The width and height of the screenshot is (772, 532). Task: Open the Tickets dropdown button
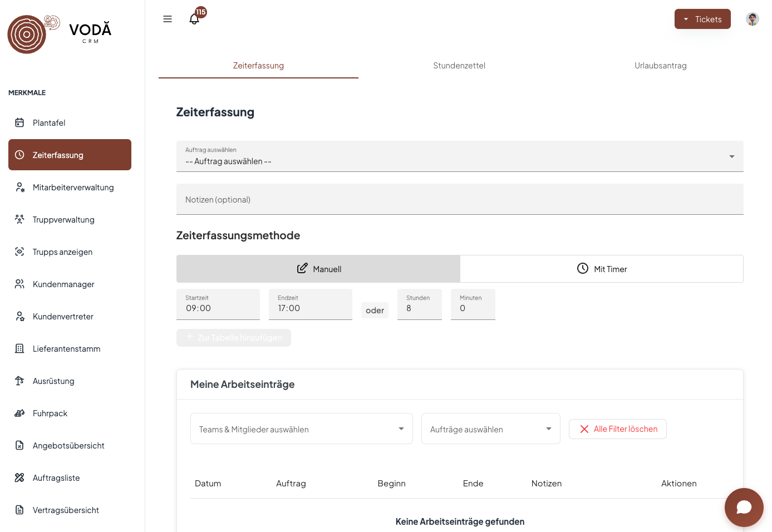pyautogui.click(x=702, y=19)
